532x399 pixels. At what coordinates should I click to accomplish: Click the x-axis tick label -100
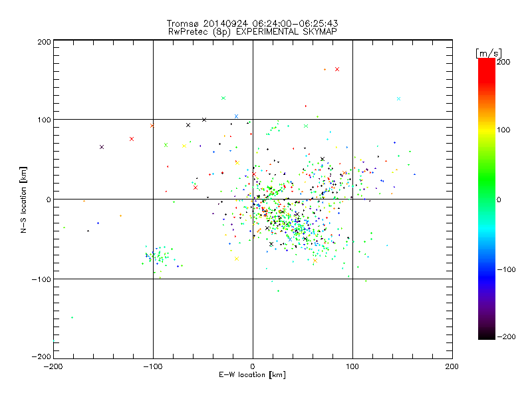click(x=153, y=366)
